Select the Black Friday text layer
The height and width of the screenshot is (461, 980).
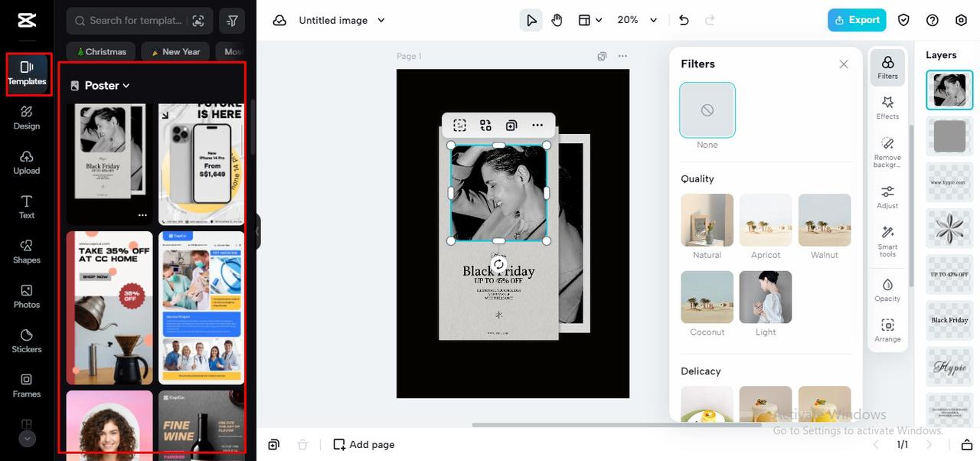pyautogui.click(x=949, y=320)
